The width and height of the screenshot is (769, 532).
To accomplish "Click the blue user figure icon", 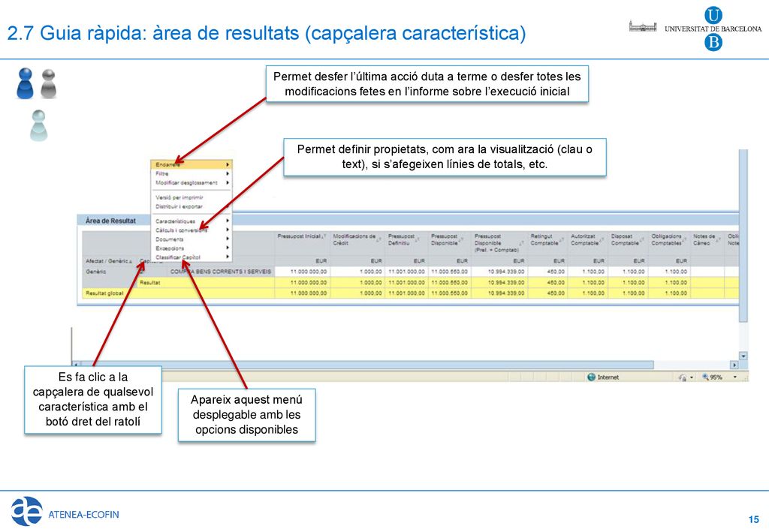I will (x=25, y=83).
